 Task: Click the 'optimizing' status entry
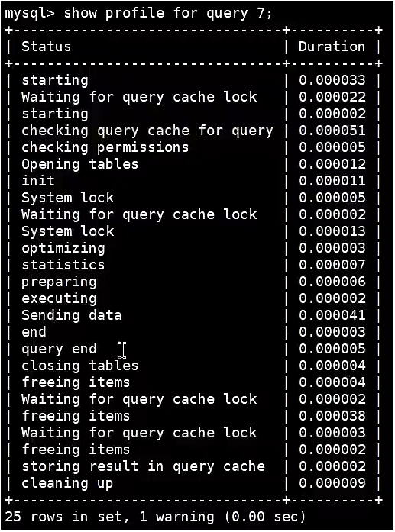(x=63, y=248)
